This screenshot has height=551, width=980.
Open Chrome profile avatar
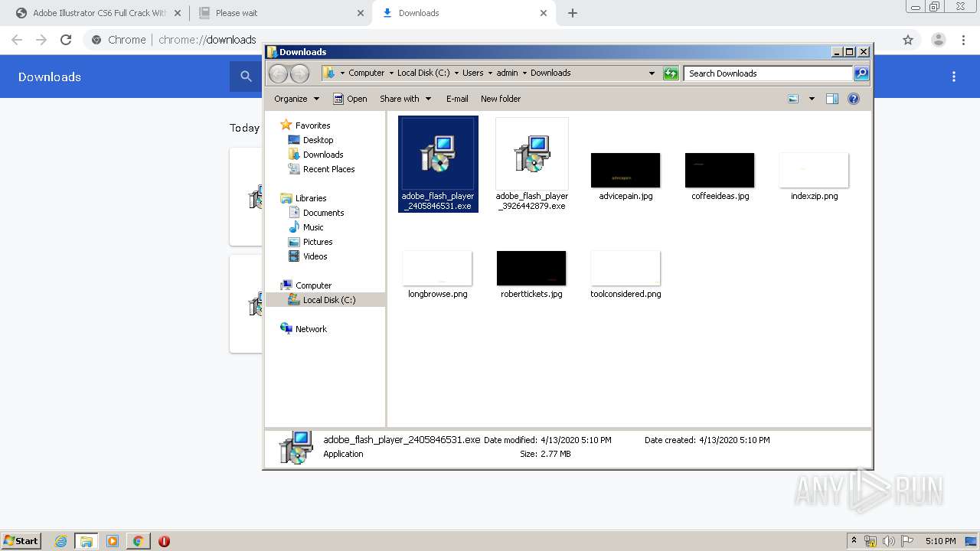coord(939,40)
